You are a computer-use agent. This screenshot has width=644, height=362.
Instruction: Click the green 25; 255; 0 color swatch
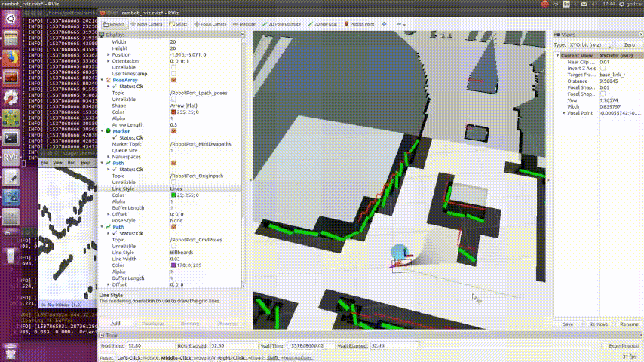(173, 195)
